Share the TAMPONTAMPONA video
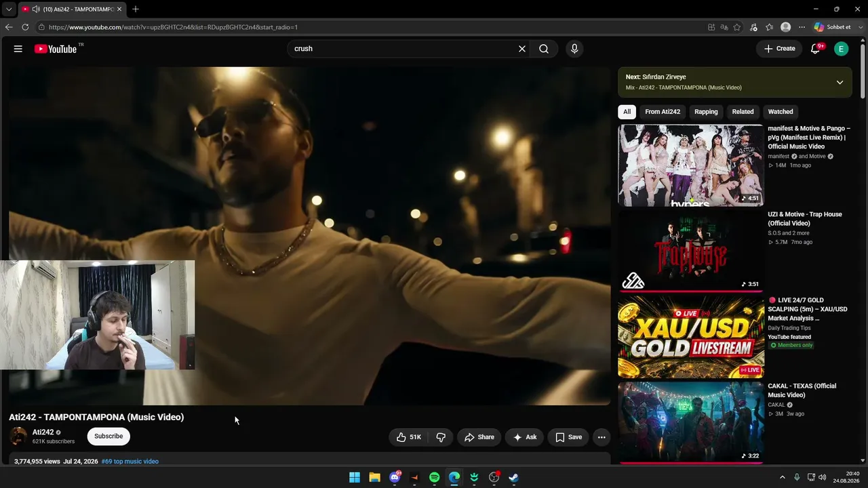The image size is (868, 488). pos(479,437)
